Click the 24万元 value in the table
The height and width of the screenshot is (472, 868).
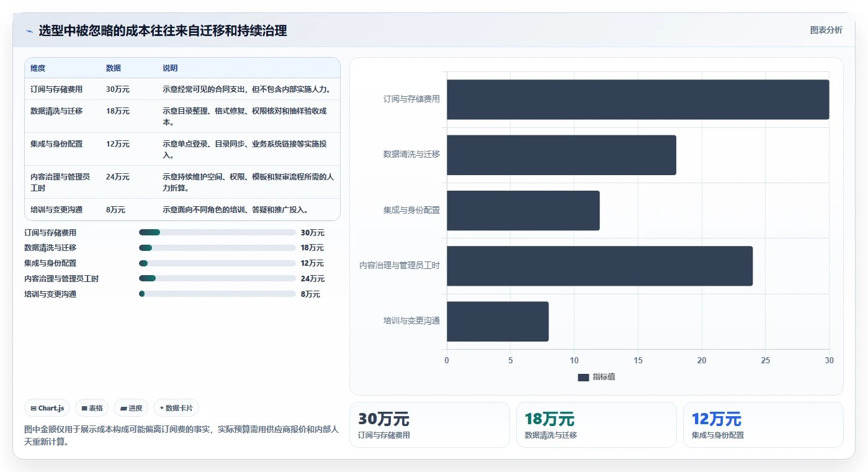(x=118, y=177)
